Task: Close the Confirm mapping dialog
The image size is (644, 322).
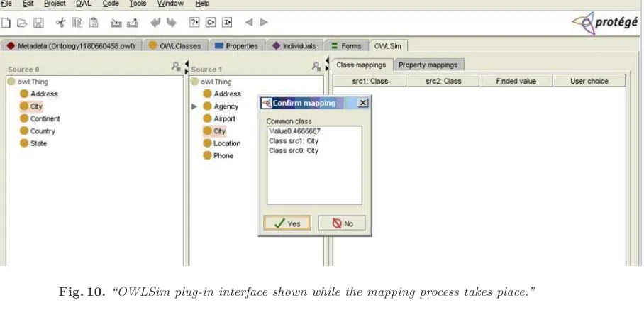Action: [363, 103]
